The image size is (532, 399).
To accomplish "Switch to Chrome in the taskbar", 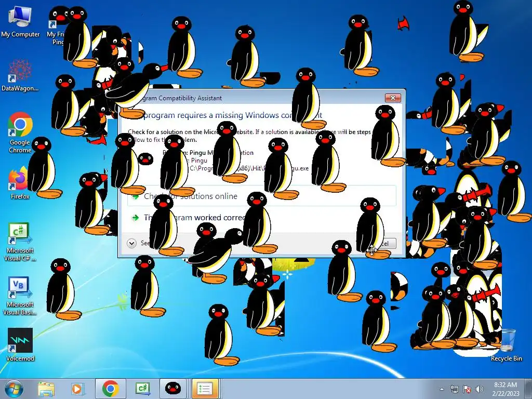I will (110, 389).
